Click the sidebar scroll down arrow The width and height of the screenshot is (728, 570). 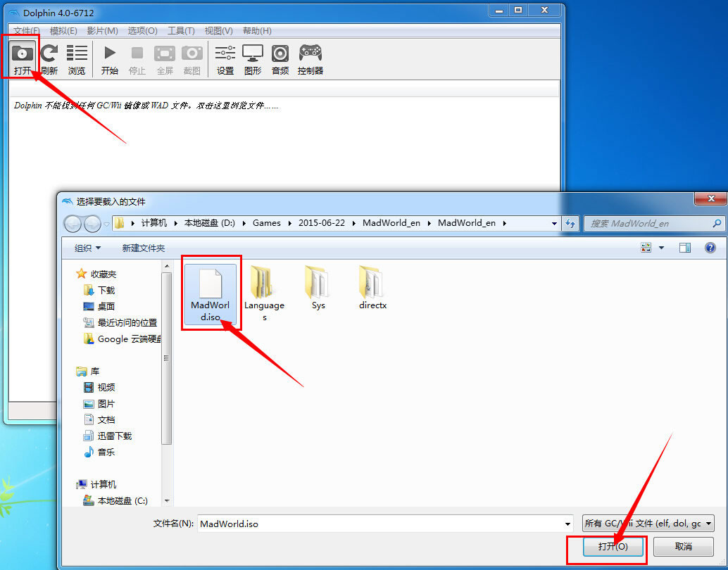point(167,501)
